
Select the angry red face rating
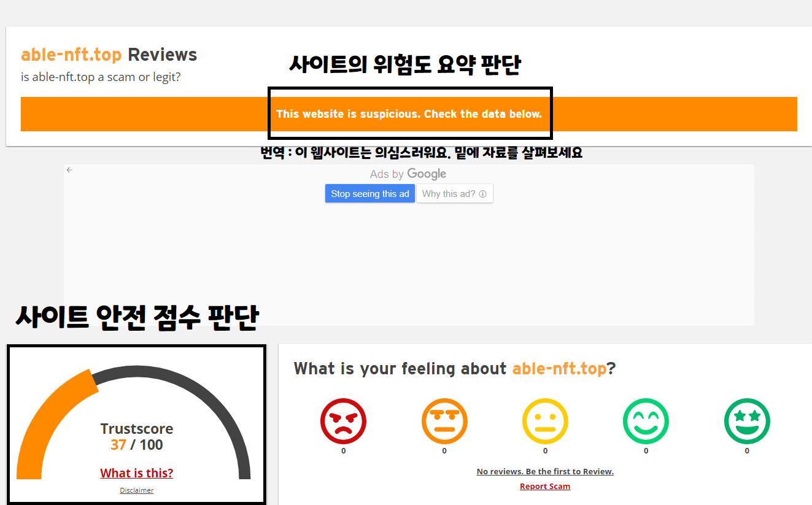tap(343, 421)
